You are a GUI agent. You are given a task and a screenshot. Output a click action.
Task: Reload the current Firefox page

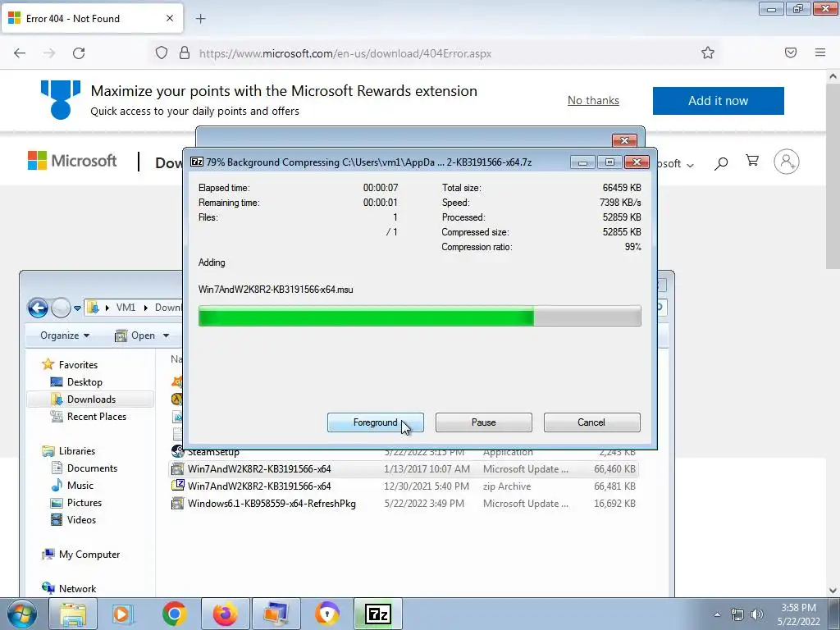pos(79,53)
